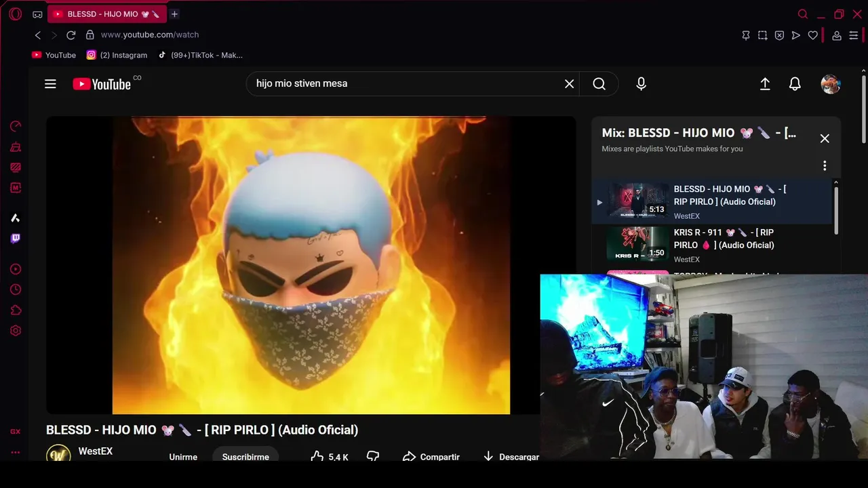
Task: Close the Mix playlist panel
Action: tap(825, 138)
